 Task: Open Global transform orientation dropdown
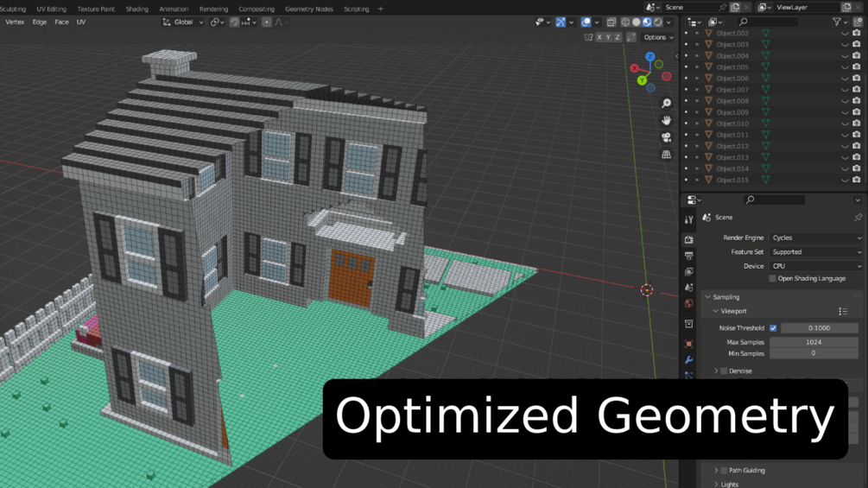click(x=183, y=22)
